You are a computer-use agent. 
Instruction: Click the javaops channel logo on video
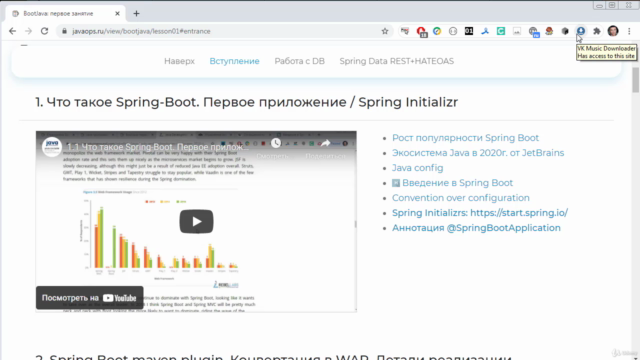click(x=52, y=146)
